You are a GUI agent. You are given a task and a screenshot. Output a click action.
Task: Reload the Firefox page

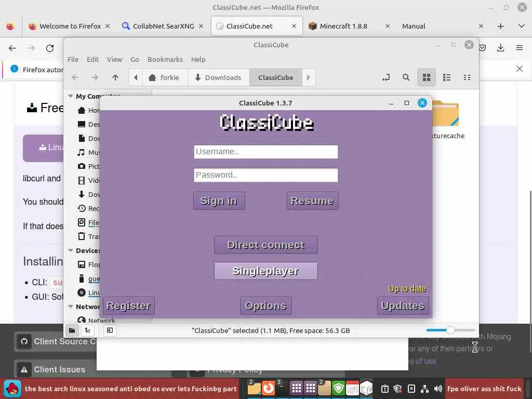point(50,48)
